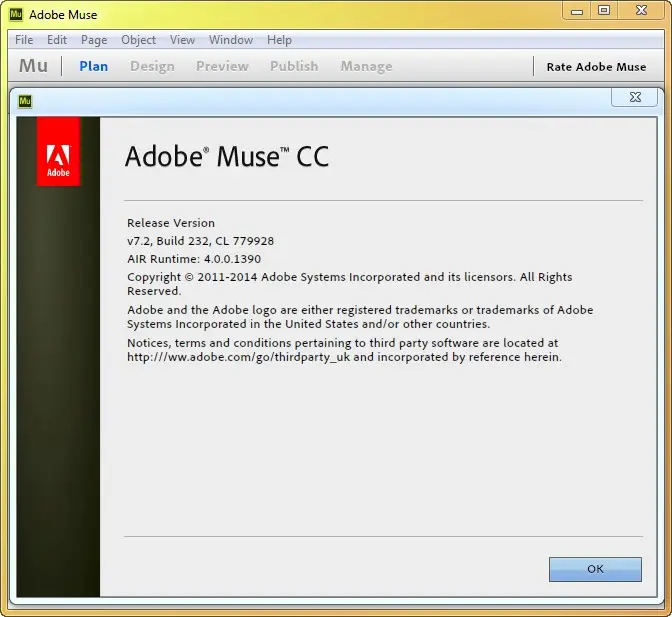The image size is (672, 617).
Task: Open the Page menu
Action: pos(94,40)
